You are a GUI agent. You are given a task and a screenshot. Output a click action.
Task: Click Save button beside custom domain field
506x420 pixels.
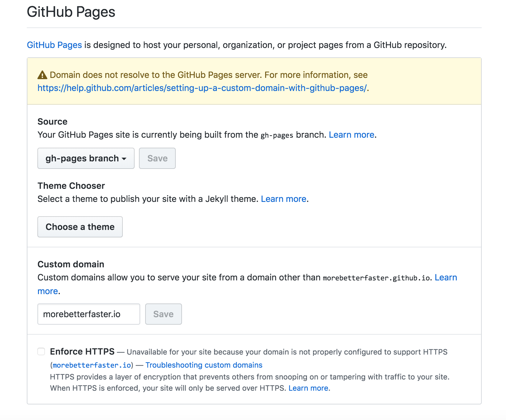point(164,314)
